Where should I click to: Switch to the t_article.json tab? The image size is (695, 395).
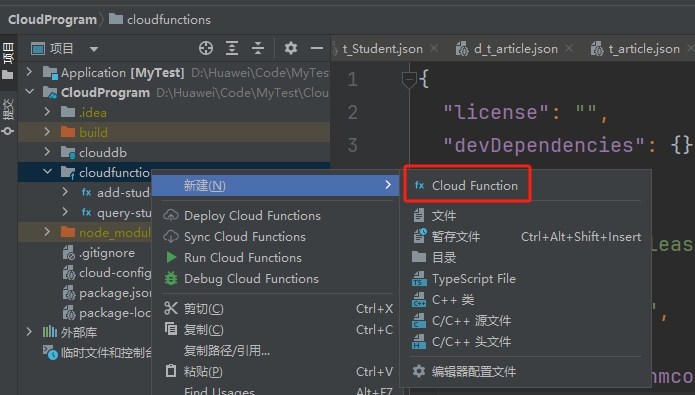coord(644,49)
